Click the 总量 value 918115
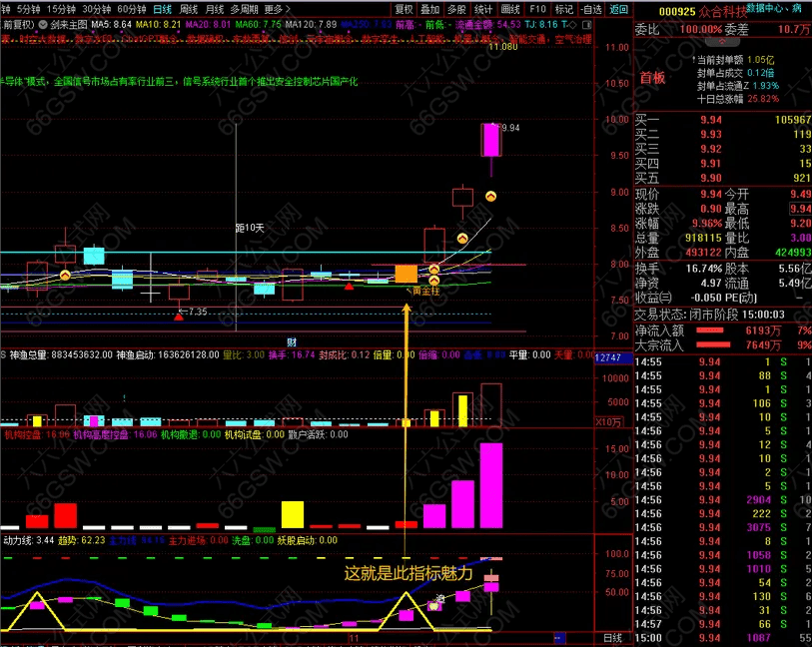 pyautogui.click(x=703, y=238)
